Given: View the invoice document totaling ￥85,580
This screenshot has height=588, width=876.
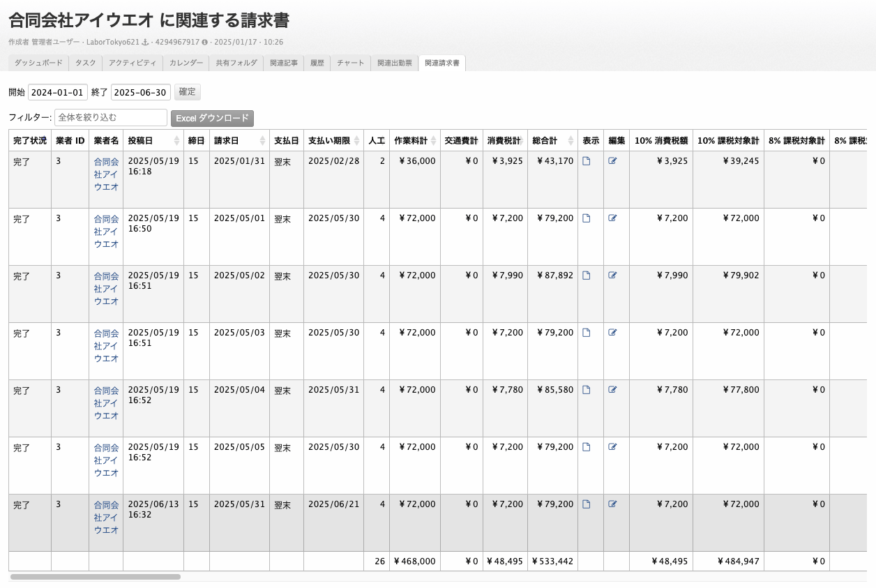Looking at the screenshot, I should point(586,390).
